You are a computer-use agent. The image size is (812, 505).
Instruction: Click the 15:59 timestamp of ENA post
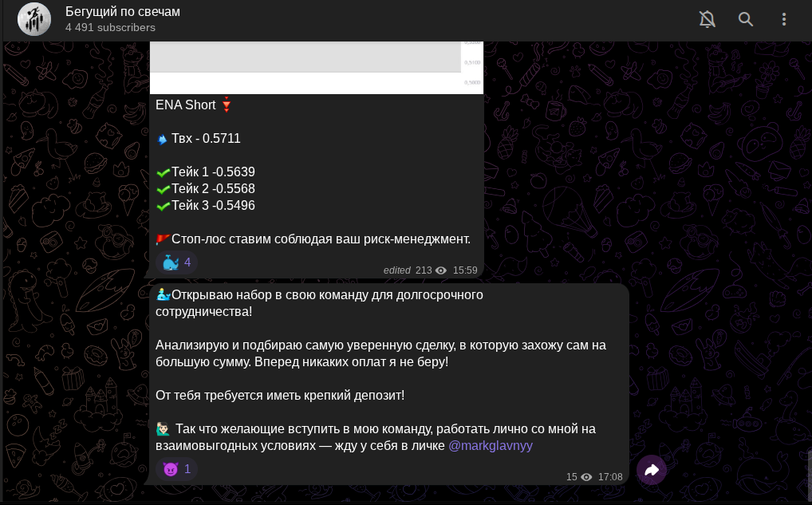click(465, 270)
